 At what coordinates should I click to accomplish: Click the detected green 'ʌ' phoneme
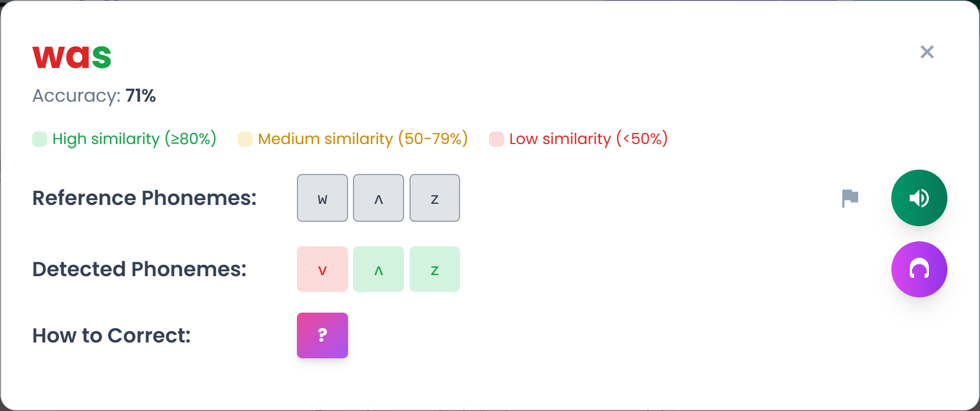coord(379,269)
